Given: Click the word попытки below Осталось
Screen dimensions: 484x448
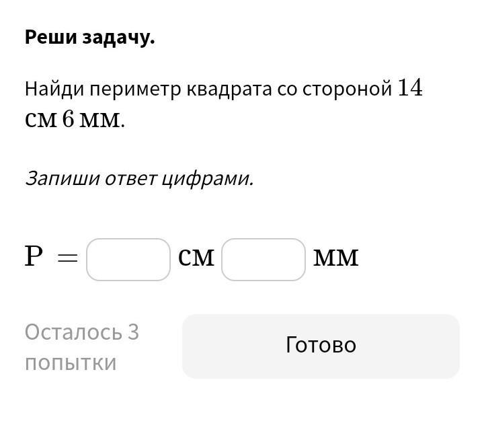Looking at the screenshot, I should [x=71, y=363].
